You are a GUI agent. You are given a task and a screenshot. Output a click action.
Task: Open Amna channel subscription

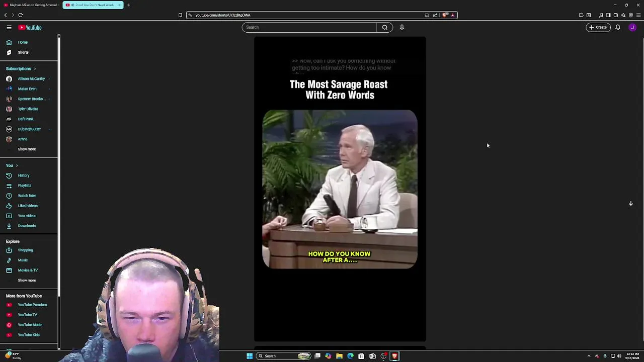tap(29, 139)
